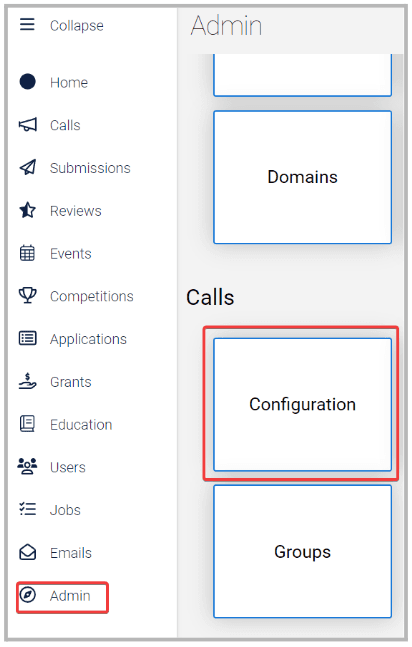Open the Groups card
This screenshot has width=412, height=647.
[x=303, y=551]
